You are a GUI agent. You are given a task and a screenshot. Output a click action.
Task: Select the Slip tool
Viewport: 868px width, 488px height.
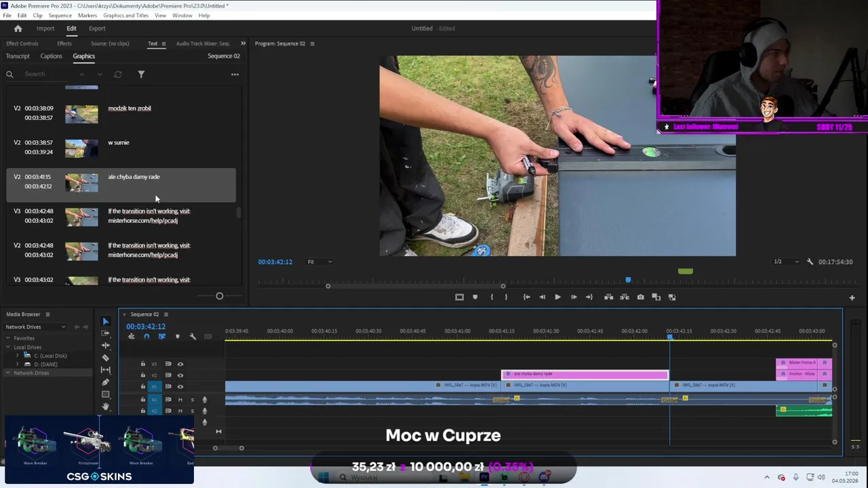tap(105, 370)
